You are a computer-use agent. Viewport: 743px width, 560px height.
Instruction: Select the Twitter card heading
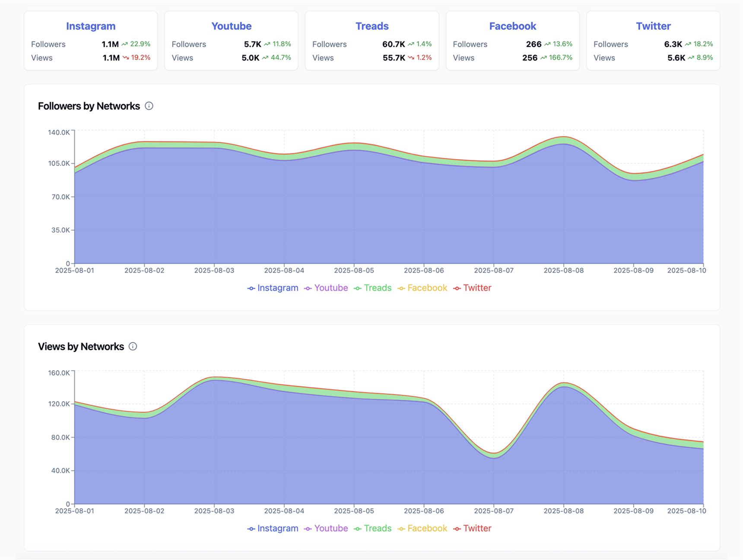point(653,26)
